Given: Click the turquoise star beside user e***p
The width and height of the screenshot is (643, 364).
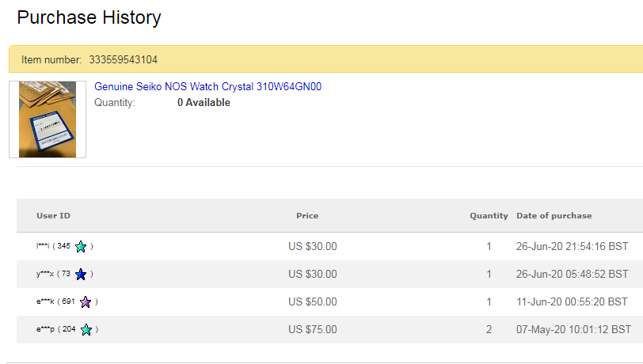Looking at the screenshot, I should click(x=86, y=330).
